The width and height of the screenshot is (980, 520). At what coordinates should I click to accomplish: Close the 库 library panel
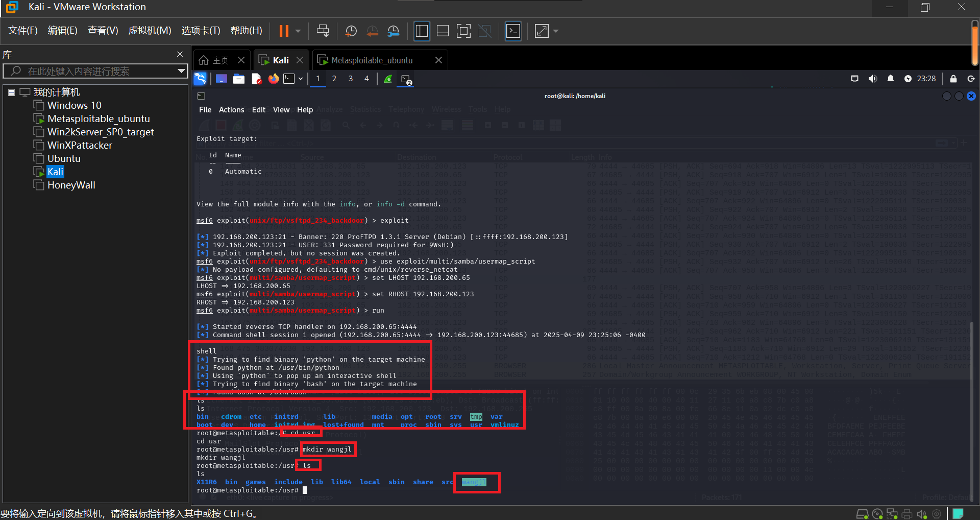180,54
